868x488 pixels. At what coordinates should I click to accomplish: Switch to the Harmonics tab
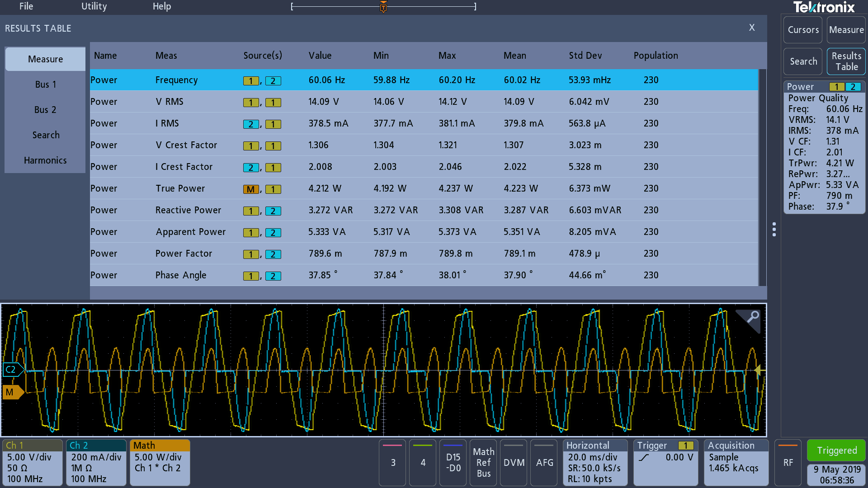(45, 160)
